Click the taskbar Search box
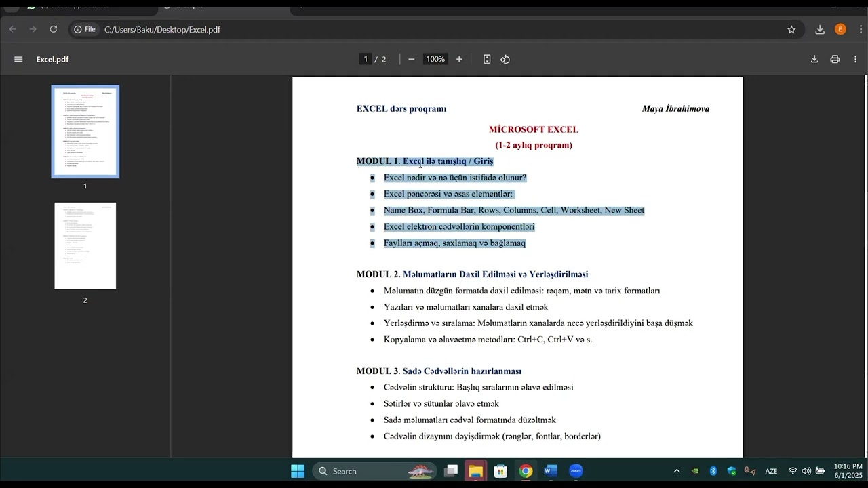The image size is (868, 488). (373, 471)
